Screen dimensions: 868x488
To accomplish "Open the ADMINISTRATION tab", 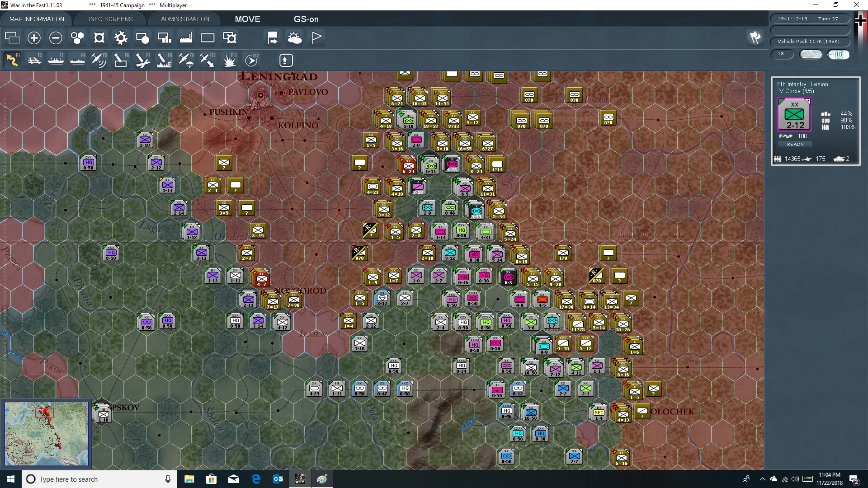I will pyautogui.click(x=185, y=19).
